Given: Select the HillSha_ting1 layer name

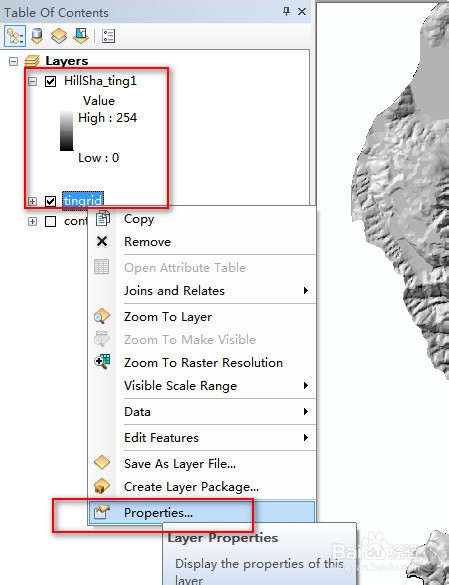Looking at the screenshot, I should click(100, 81).
